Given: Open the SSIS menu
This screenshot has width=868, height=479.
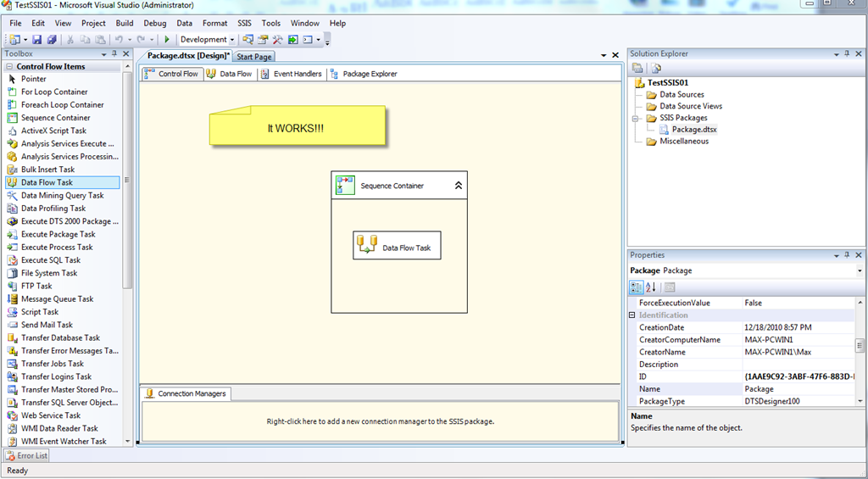Looking at the screenshot, I should point(244,23).
